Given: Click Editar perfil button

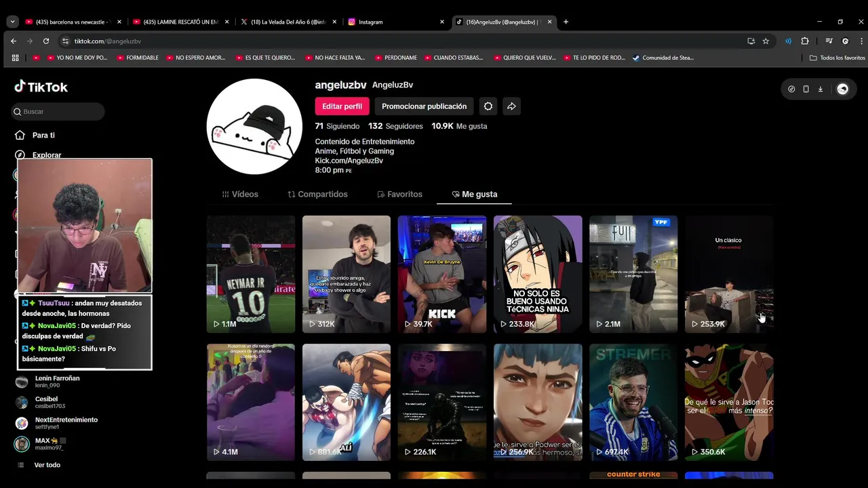Looking at the screenshot, I should [x=342, y=106].
